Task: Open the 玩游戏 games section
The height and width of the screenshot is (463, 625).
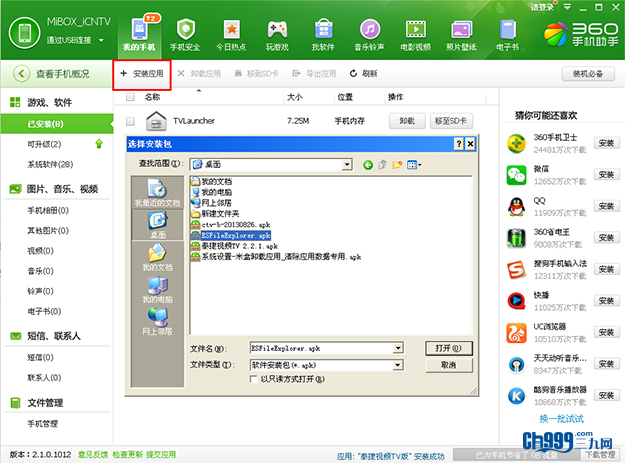Action: pos(277,33)
